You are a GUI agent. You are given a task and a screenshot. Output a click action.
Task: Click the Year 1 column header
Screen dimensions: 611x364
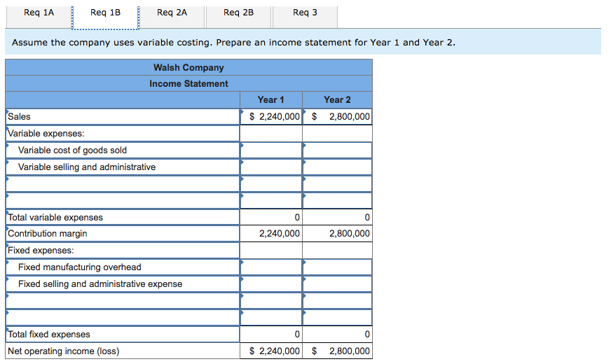coord(271,100)
